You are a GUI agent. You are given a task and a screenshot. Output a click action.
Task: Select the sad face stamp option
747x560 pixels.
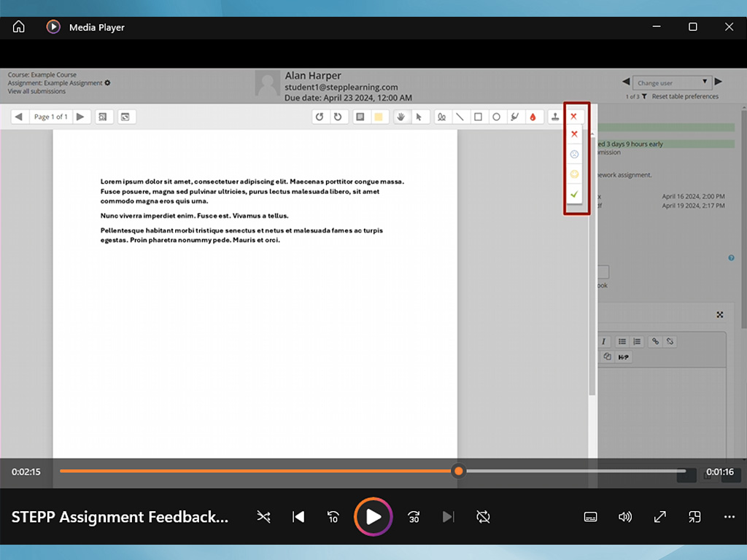574,155
